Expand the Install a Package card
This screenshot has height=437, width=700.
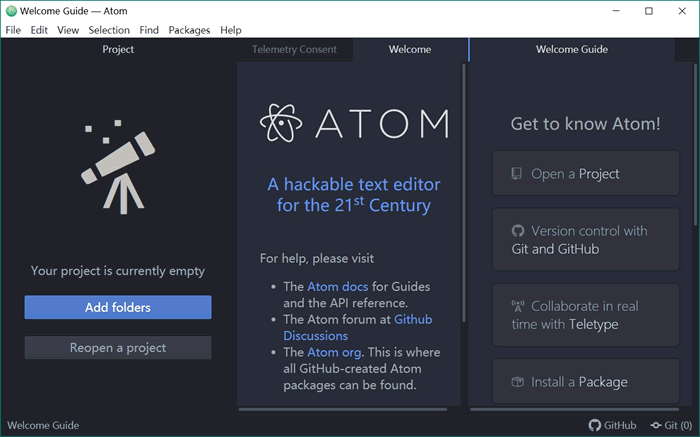click(586, 382)
